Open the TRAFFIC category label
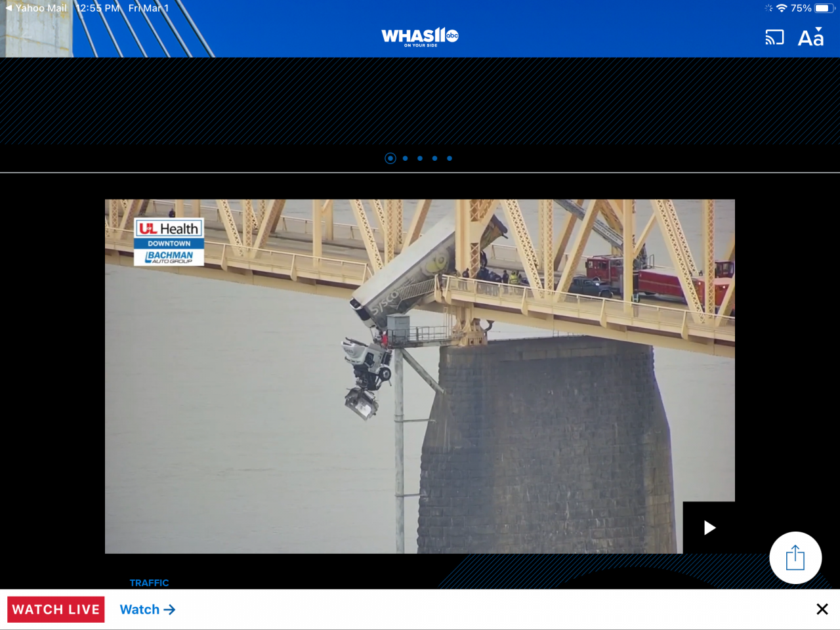The width and height of the screenshot is (840, 630). [149, 583]
